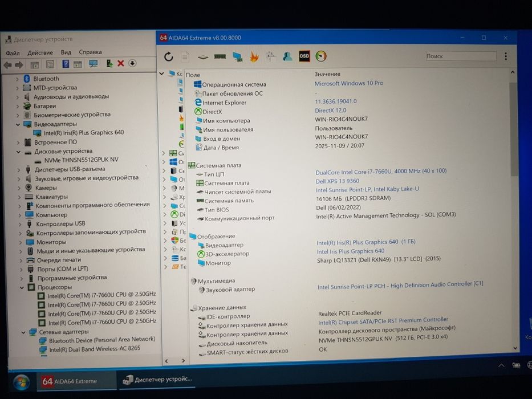
Task: Open the Windows Start button
Action: pos(21,382)
